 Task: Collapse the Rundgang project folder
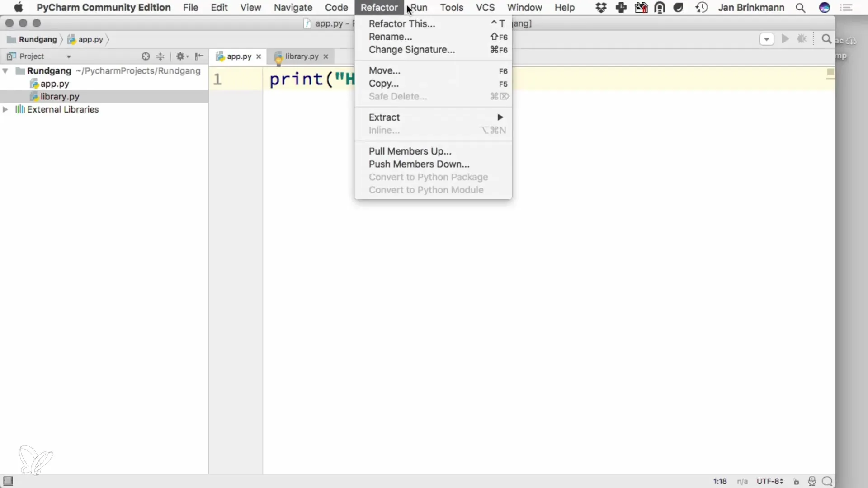[5, 71]
